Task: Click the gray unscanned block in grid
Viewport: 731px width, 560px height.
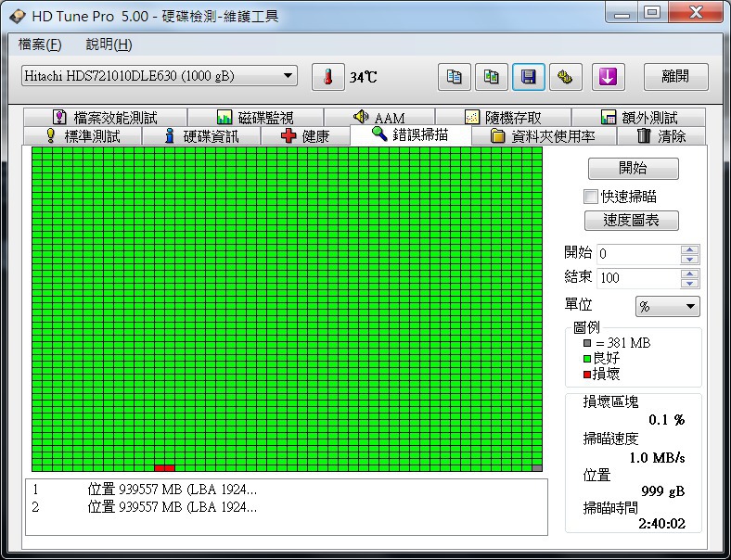Action: click(537, 468)
